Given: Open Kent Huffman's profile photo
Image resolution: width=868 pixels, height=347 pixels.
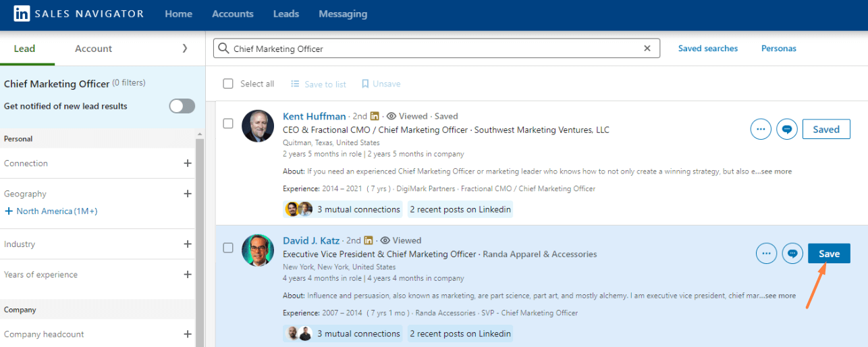Looking at the screenshot, I should pyautogui.click(x=258, y=126).
